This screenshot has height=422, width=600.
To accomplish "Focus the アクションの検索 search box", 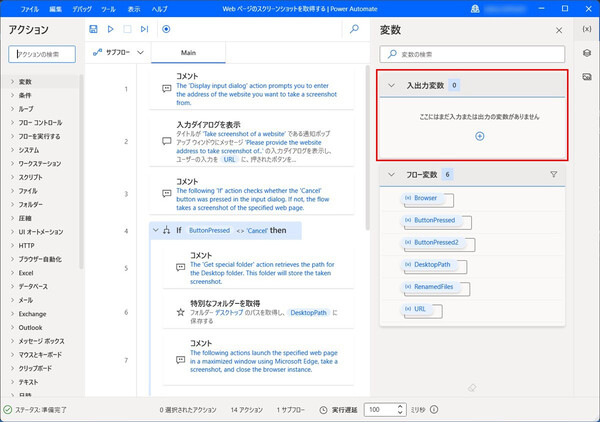I will [x=45, y=54].
